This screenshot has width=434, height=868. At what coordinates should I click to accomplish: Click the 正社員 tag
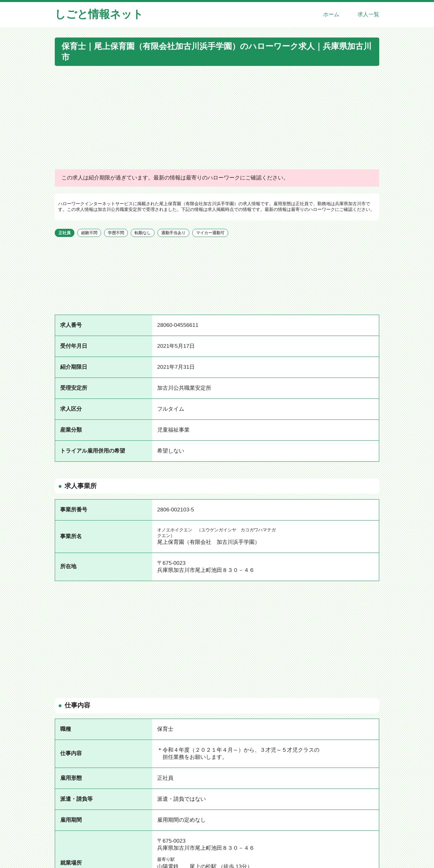click(65, 233)
